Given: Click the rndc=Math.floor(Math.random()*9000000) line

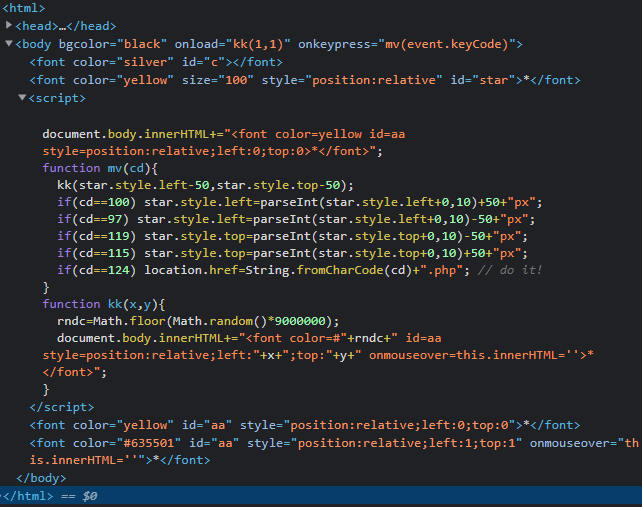Looking at the screenshot, I should [198, 321].
